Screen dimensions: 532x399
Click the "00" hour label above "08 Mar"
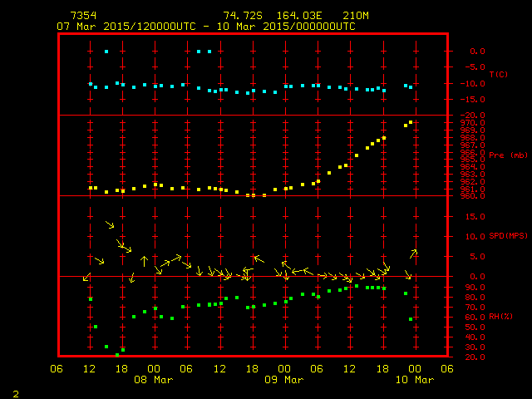point(154,369)
